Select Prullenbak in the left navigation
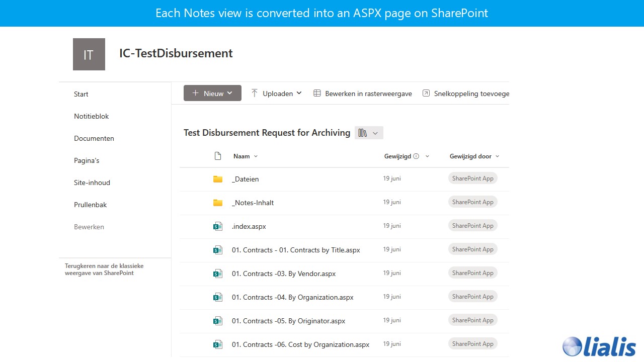The image size is (644, 362). [x=91, y=205]
